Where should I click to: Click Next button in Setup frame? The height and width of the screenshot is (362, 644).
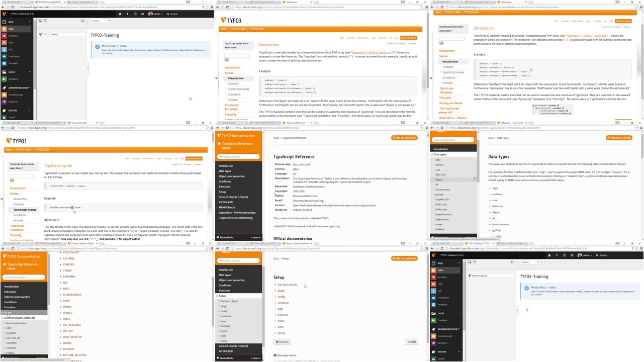(x=411, y=342)
